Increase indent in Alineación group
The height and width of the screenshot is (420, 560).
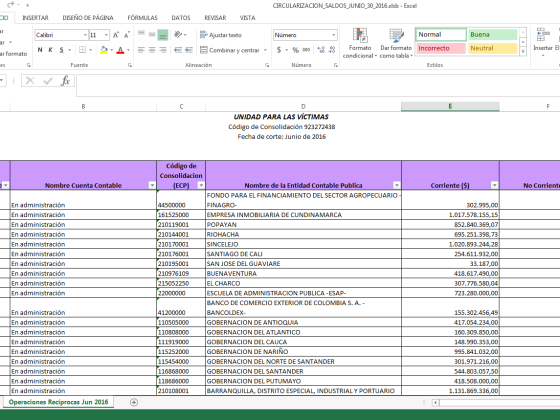click(189, 50)
